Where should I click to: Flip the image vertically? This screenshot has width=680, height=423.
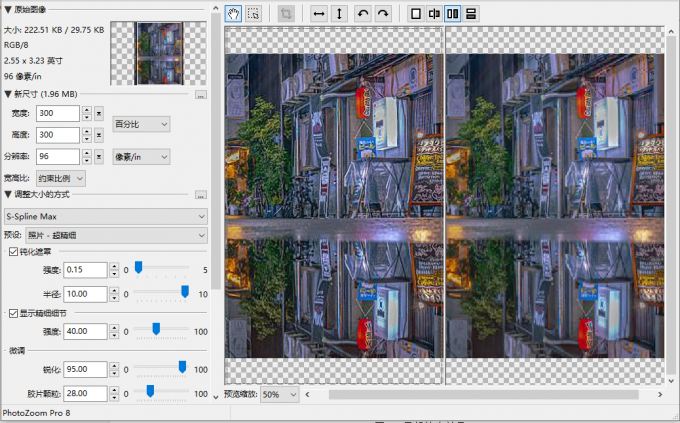point(339,14)
